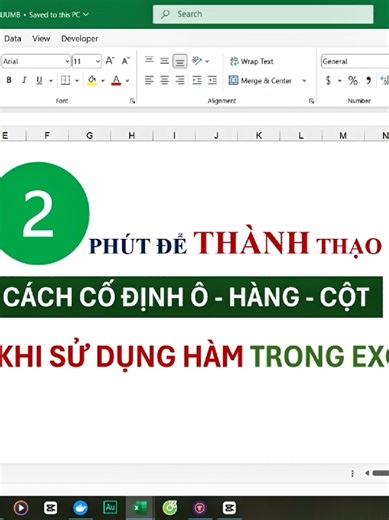Screen dimensions: 389x520
Task: Enable Wrap Text
Action: coord(252,61)
